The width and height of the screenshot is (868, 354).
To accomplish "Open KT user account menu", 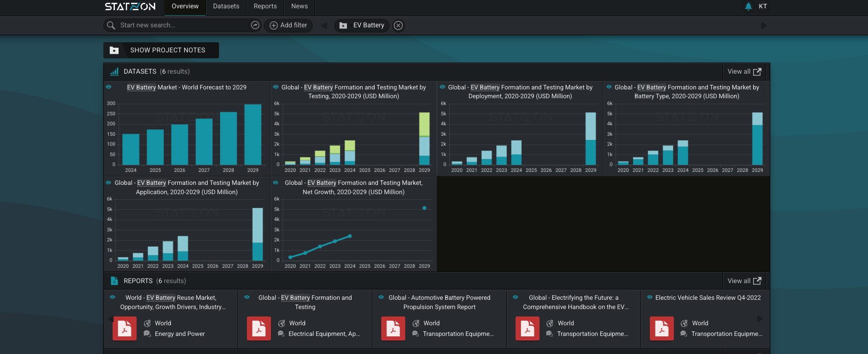I will coord(762,6).
